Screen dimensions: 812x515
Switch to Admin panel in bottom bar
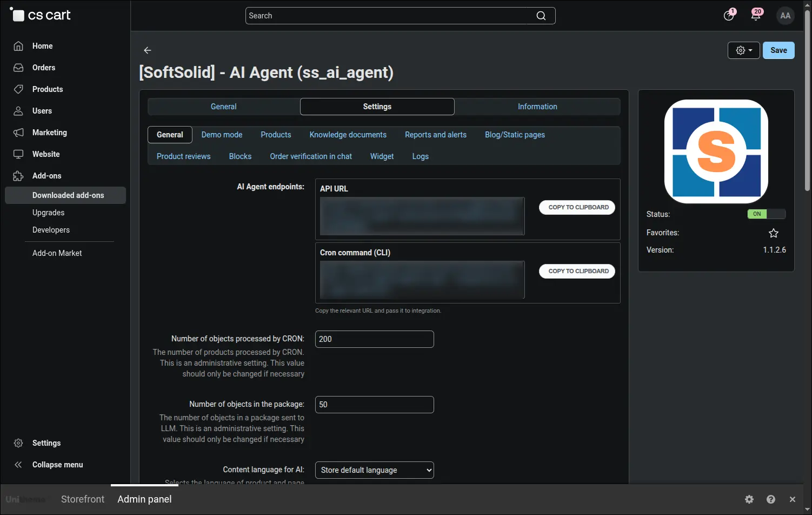click(144, 499)
